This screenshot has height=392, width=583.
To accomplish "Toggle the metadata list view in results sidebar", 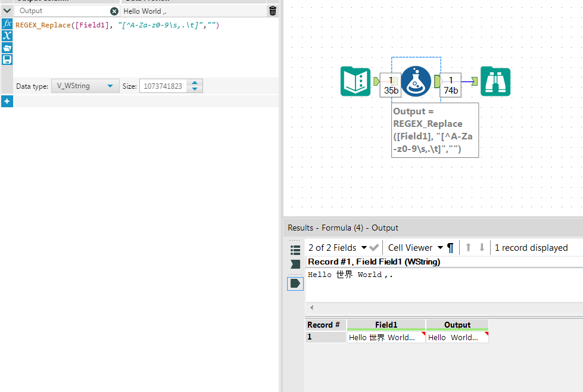I will click(x=295, y=250).
